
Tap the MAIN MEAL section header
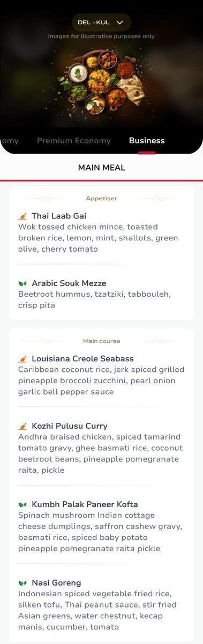pos(102,167)
